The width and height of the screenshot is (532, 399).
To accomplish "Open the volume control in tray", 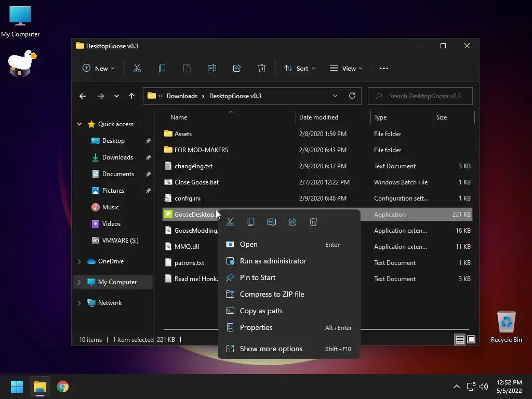I will click(484, 387).
